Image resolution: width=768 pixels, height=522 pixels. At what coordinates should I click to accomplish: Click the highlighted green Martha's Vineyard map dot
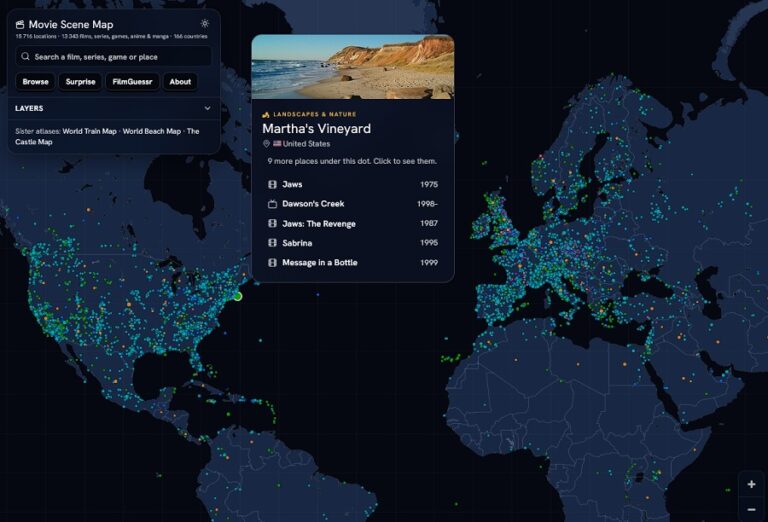coord(238,296)
